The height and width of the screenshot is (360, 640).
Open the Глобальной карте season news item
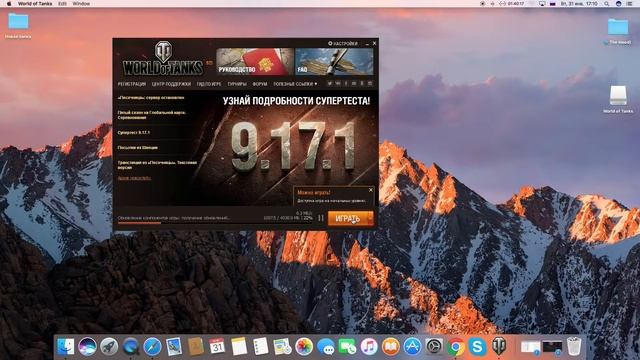click(151, 115)
